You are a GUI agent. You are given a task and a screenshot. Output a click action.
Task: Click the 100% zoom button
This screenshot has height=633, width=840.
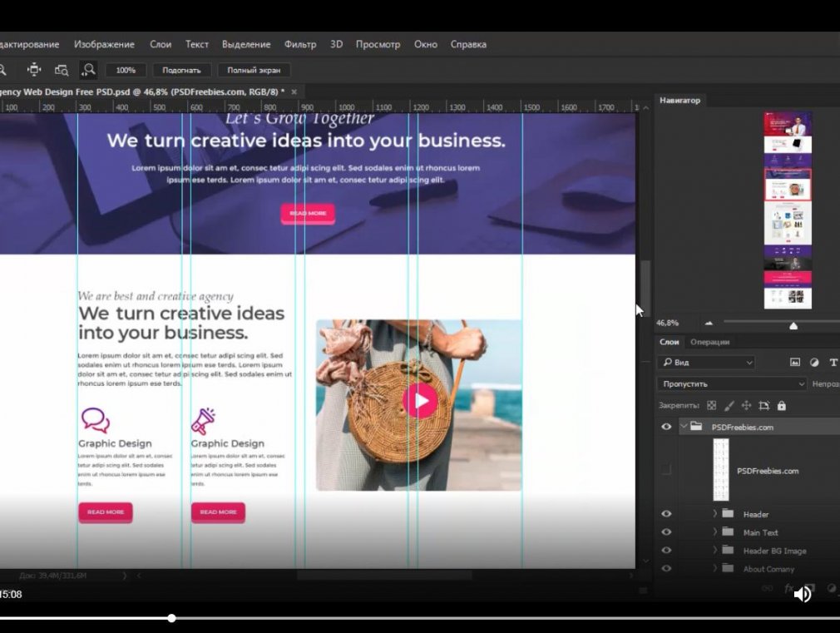coord(126,70)
